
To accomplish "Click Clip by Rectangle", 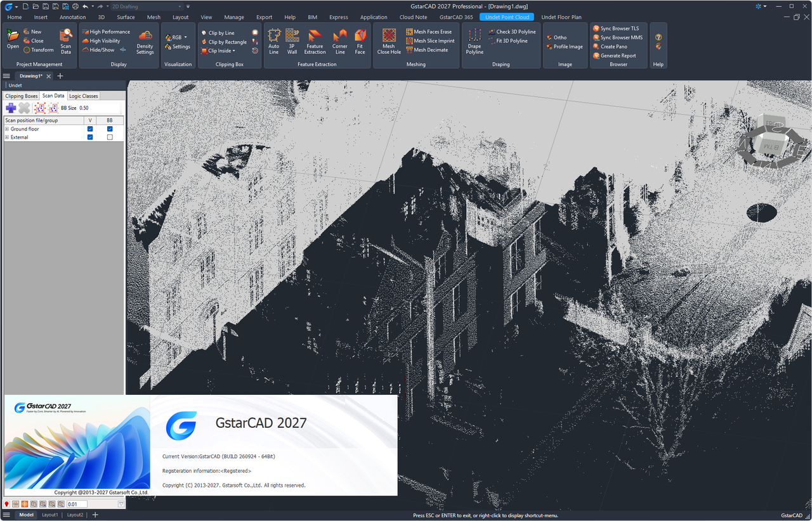I will [x=223, y=42].
